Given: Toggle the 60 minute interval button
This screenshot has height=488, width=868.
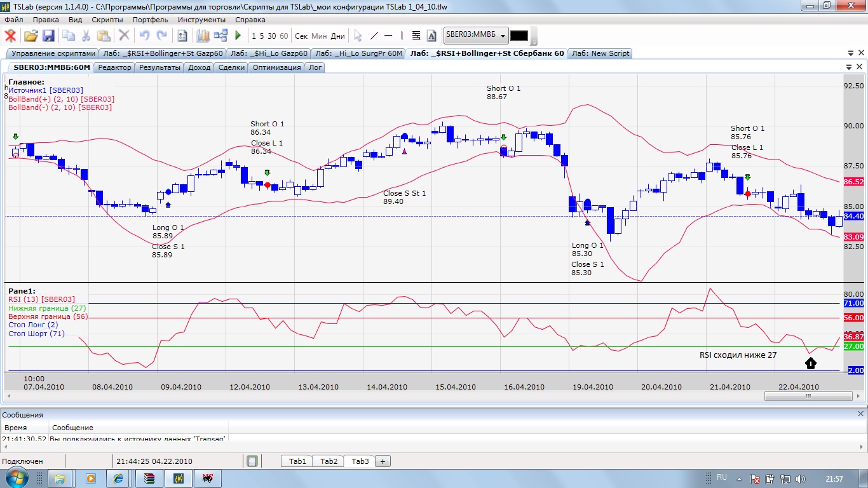Looking at the screenshot, I should pyautogui.click(x=283, y=36).
